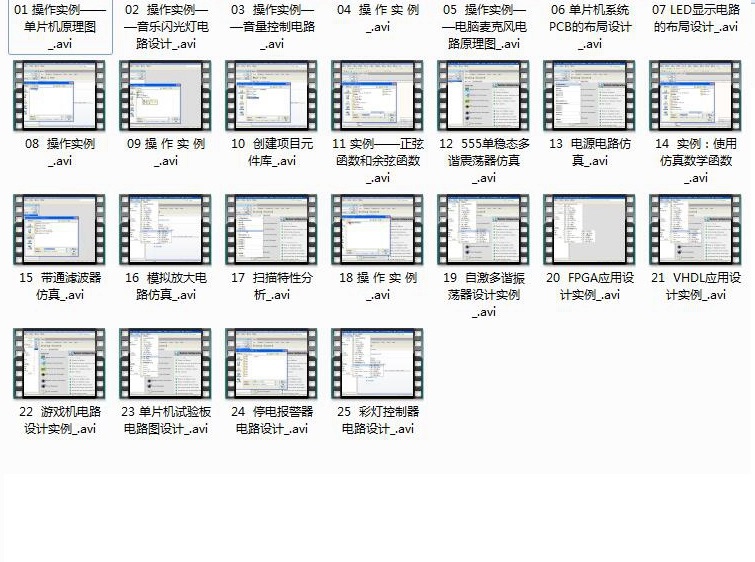The image size is (755, 562).
Task: Click the 05 电脑麦克风电路原理图 file label
Action: [483, 27]
